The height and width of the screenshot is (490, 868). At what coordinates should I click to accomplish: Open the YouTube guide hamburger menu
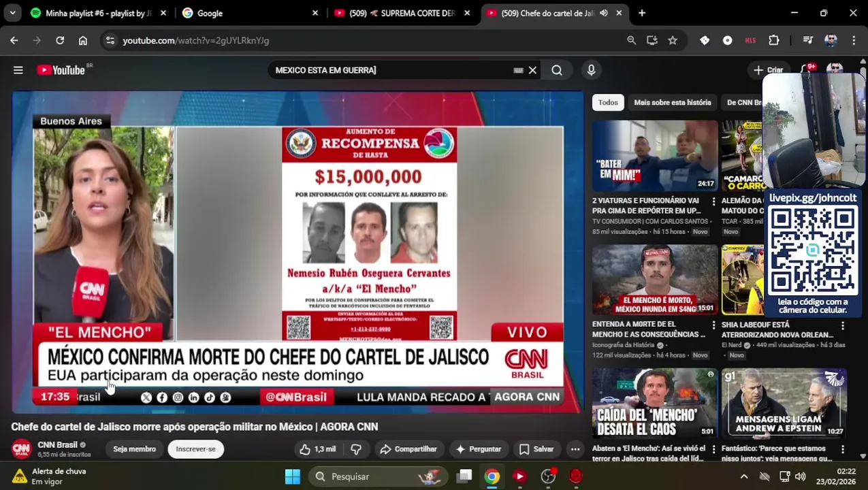[x=18, y=70]
